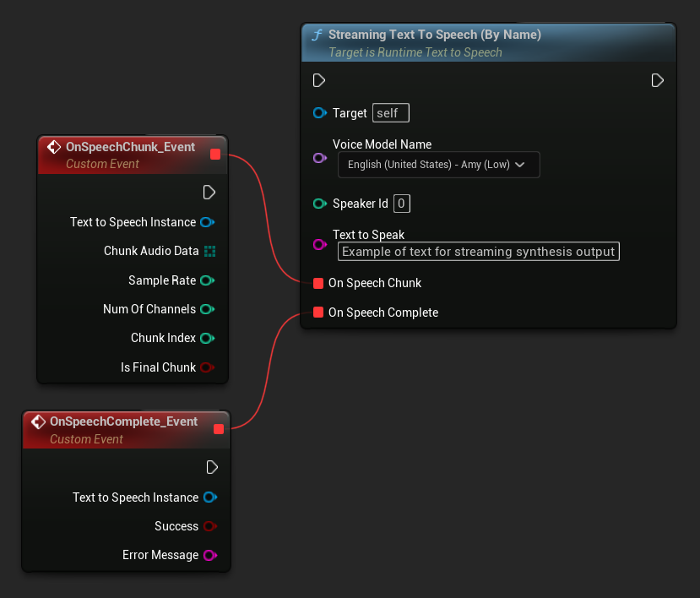Click OnSpeechChunk_Event execution output pin

point(209,193)
